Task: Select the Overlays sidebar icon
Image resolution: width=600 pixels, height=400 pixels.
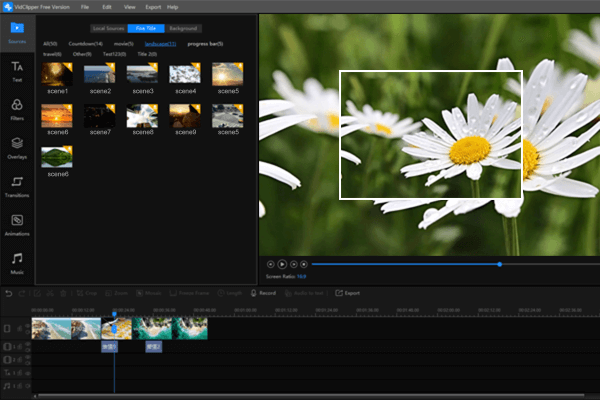Action: point(17,146)
